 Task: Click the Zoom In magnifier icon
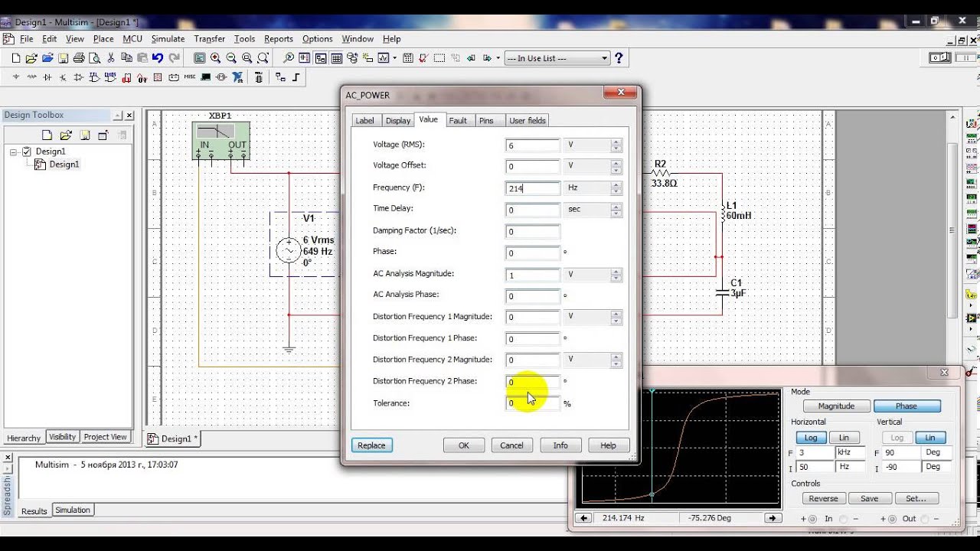215,58
